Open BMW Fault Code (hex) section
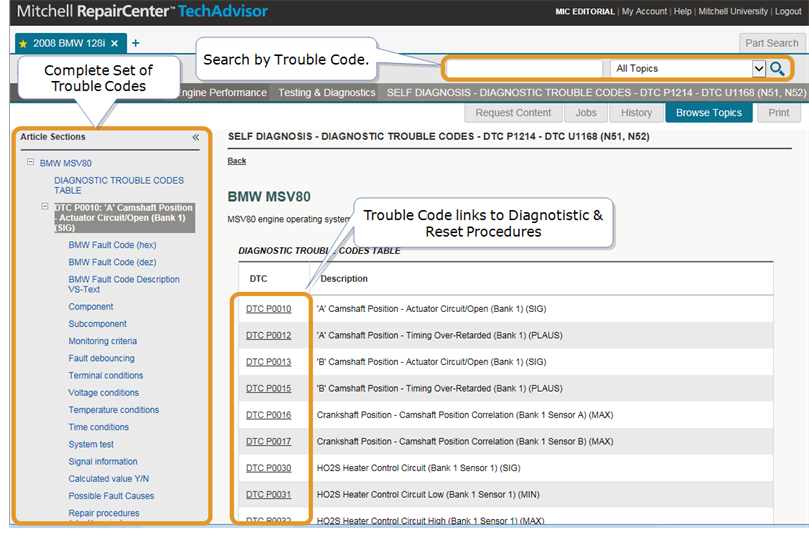The image size is (809, 537). pyautogui.click(x=112, y=245)
